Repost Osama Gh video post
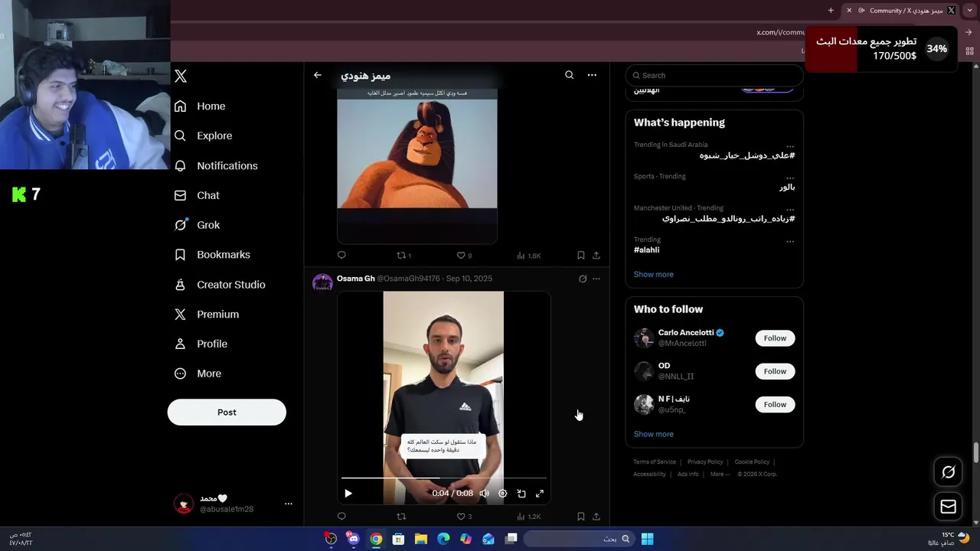The image size is (980, 551). (x=400, y=517)
